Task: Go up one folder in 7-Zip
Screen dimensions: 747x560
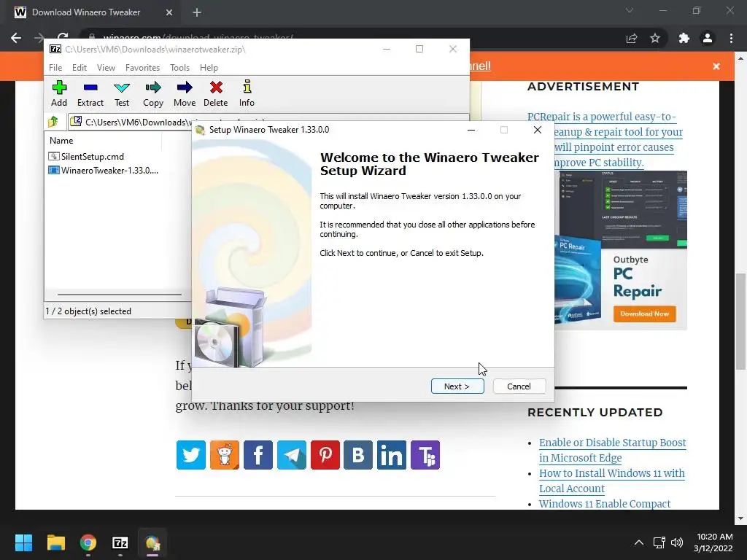Action: pyautogui.click(x=53, y=122)
